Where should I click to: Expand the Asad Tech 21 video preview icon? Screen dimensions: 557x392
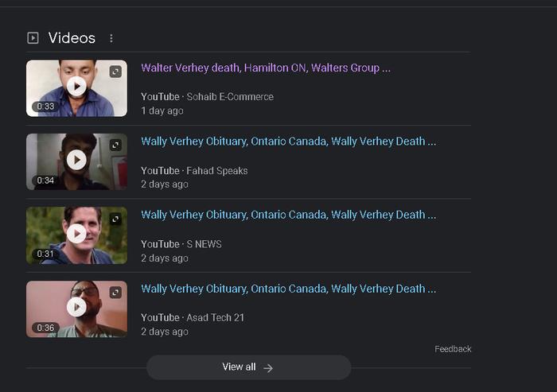tap(115, 293)
